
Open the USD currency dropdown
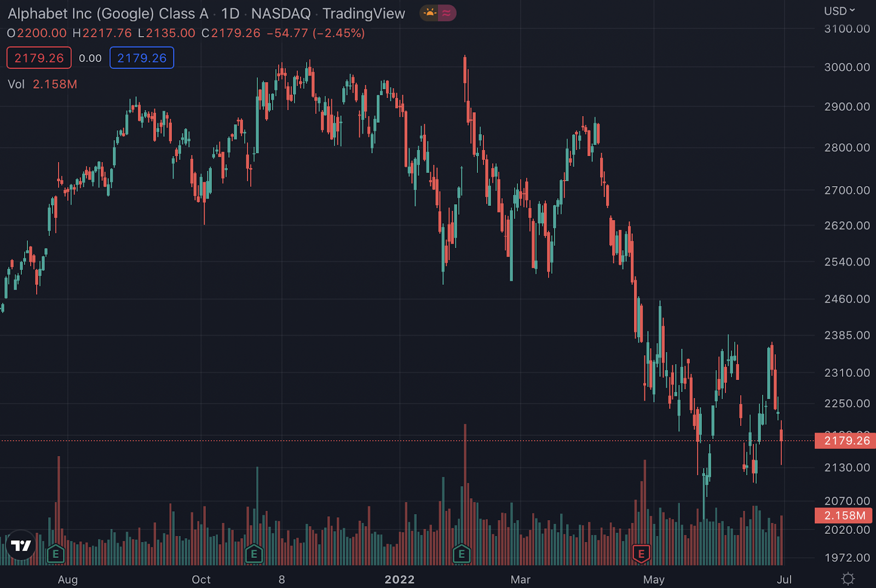839,11
